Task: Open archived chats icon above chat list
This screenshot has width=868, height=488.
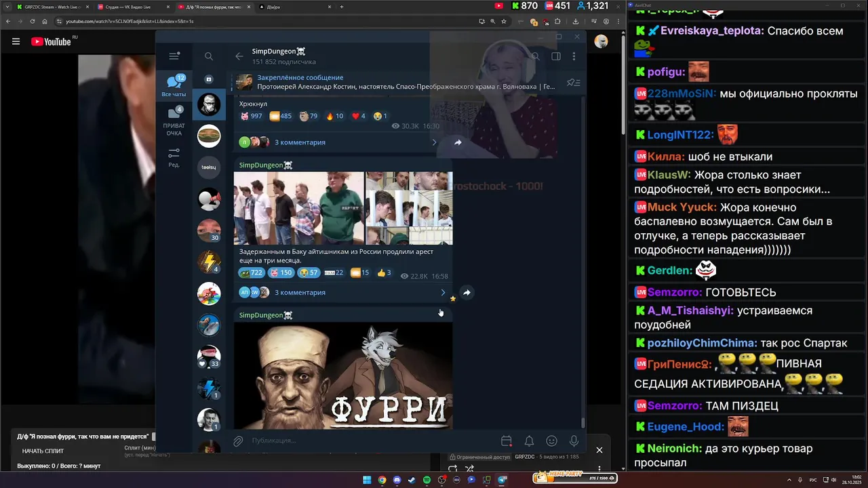Action: coord(209,79)
